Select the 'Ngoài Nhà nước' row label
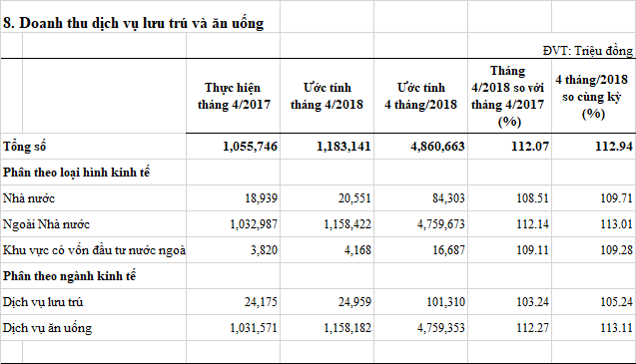The height and width of the screenshot is (364, 636). tap(46, 224)
